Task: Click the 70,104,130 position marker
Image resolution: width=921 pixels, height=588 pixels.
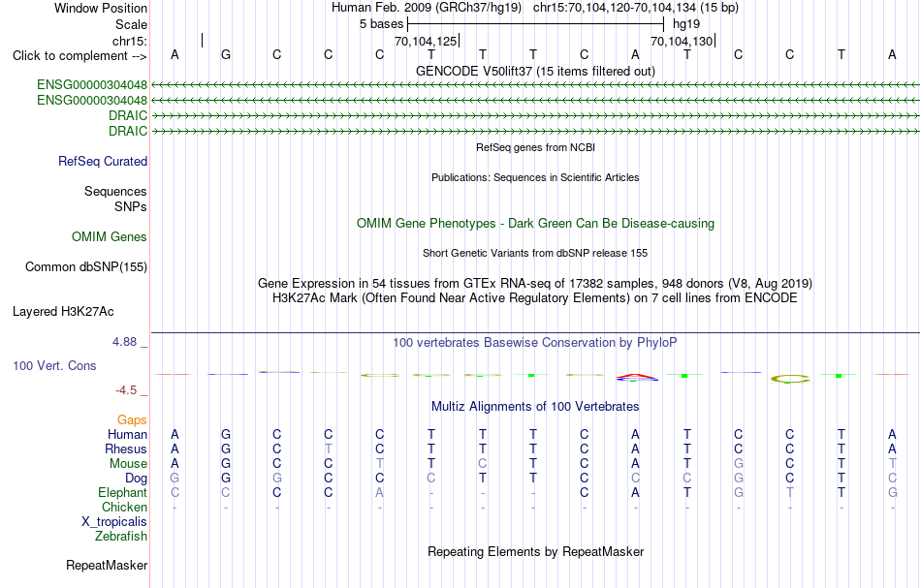Action: (x=682, y=41)
